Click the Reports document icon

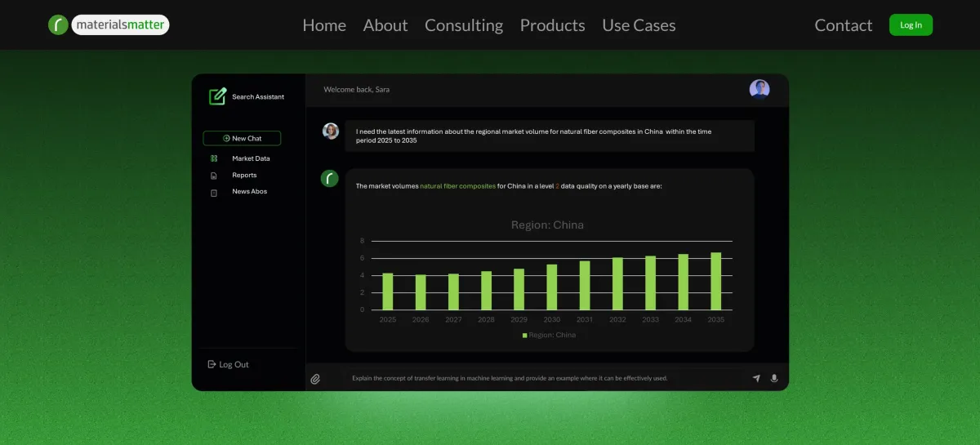pos(214,176)
